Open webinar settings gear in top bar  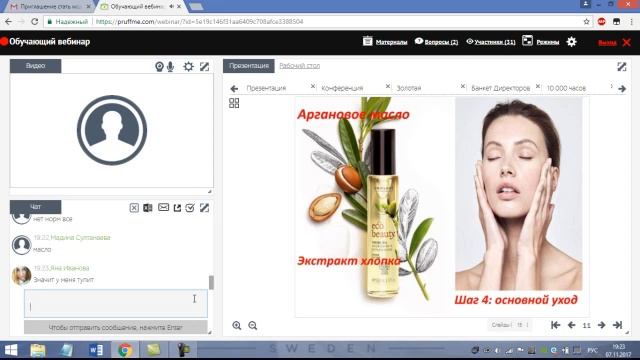click(571, 42)
